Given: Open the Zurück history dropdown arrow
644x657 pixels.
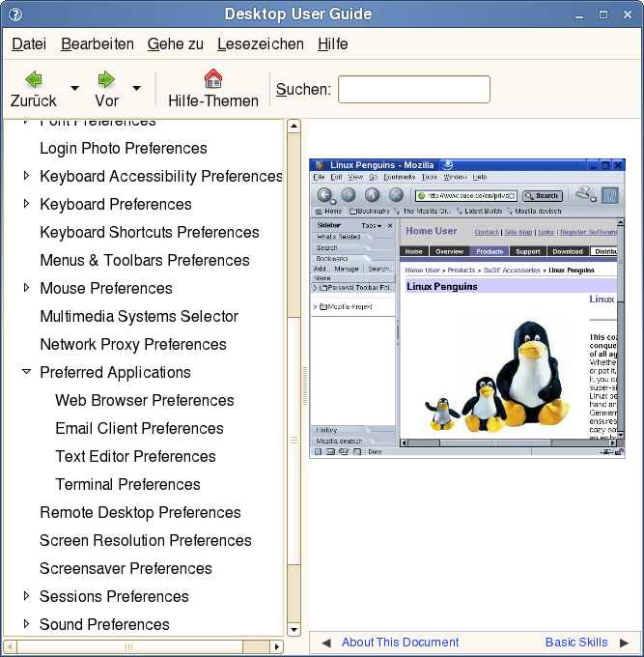Looking at the screenshot, I should (x=74, y=88).
